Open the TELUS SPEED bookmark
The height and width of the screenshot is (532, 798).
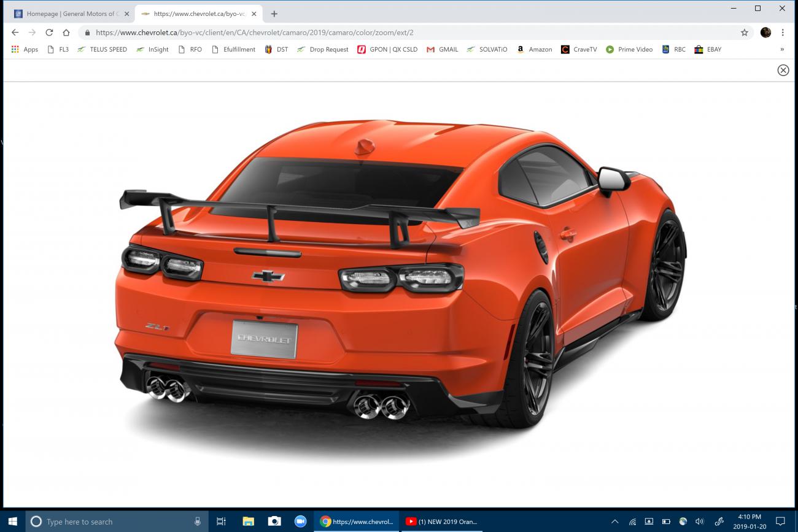pyautogui.click(x=102, y=49)
